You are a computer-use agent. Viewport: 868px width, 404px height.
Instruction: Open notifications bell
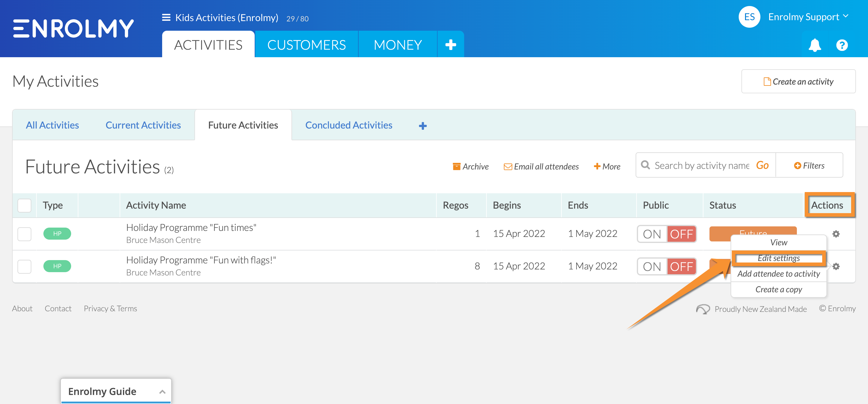coord(814,45)
